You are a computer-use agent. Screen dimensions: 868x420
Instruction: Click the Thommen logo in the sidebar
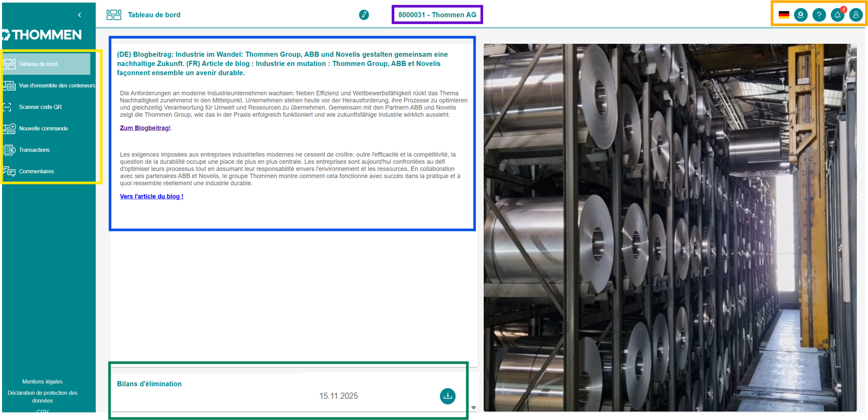click(42, 35)
